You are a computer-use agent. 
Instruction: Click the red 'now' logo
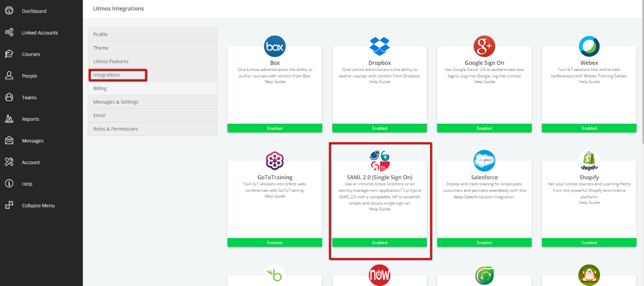pos(380,275)
